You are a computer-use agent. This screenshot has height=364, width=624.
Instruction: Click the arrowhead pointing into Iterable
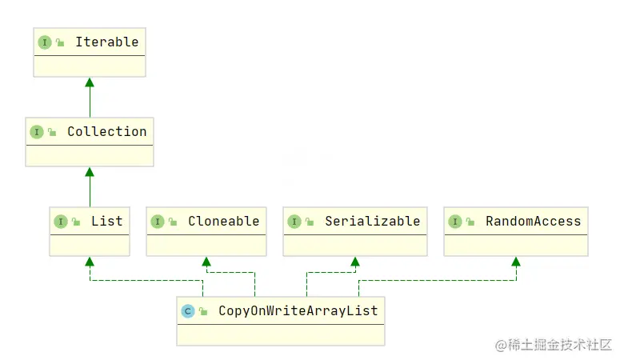pyautogui.click(x=90, y=82)
